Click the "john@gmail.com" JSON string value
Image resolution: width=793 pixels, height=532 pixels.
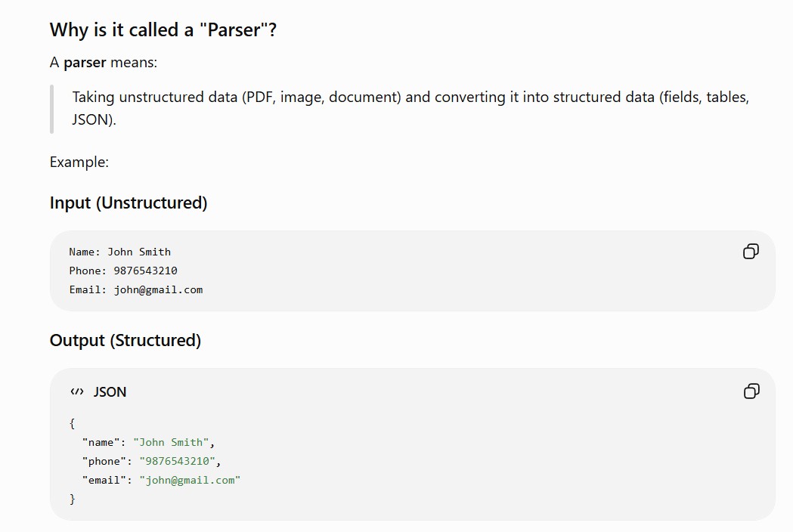click(190, 480)
